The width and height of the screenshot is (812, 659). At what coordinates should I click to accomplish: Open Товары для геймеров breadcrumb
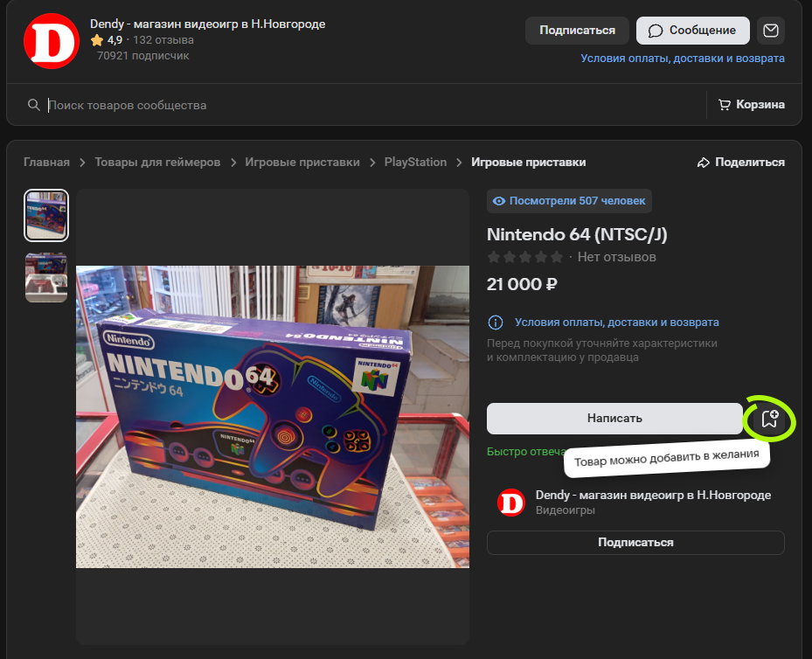pos(157,163)
